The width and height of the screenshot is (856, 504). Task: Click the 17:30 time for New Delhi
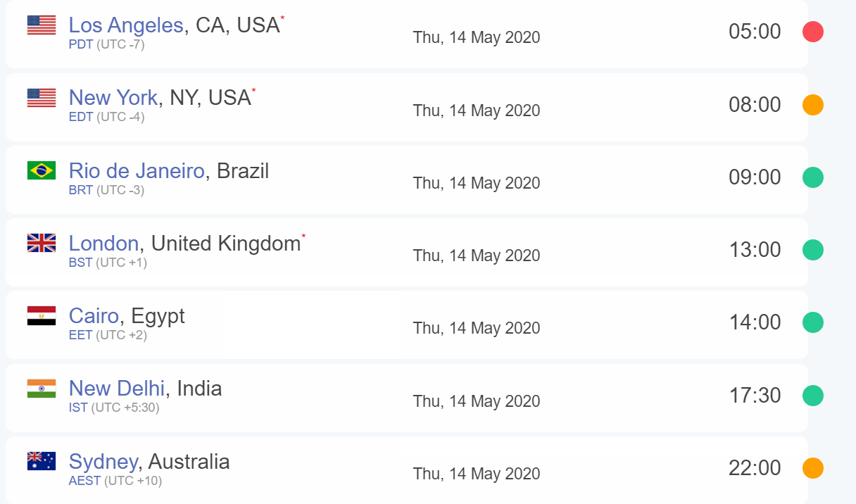[x=755, y=396]
